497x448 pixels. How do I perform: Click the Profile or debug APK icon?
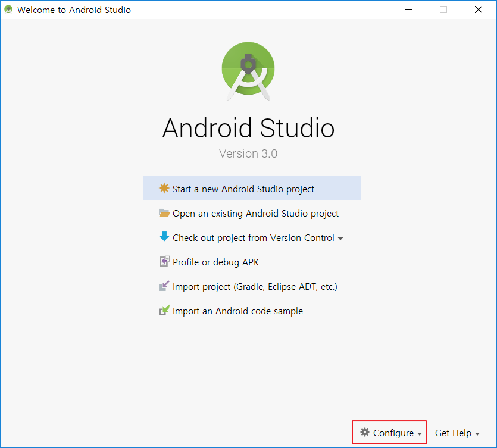tap(164, 261)
